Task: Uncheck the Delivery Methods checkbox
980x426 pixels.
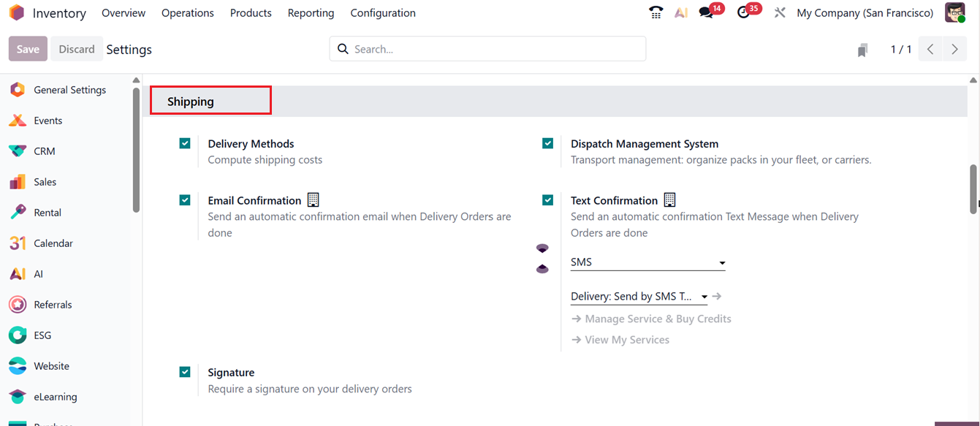Action: pos(185,143)
